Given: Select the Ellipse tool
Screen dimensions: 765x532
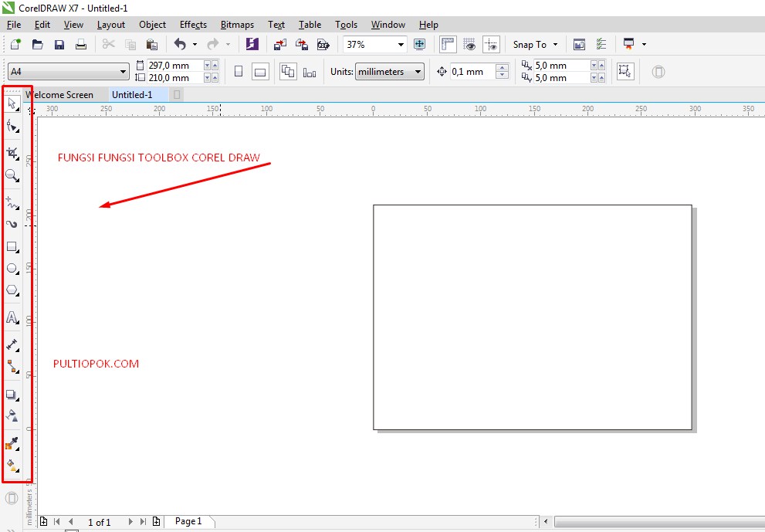Looking at the screenshot, I should point(12,269).
